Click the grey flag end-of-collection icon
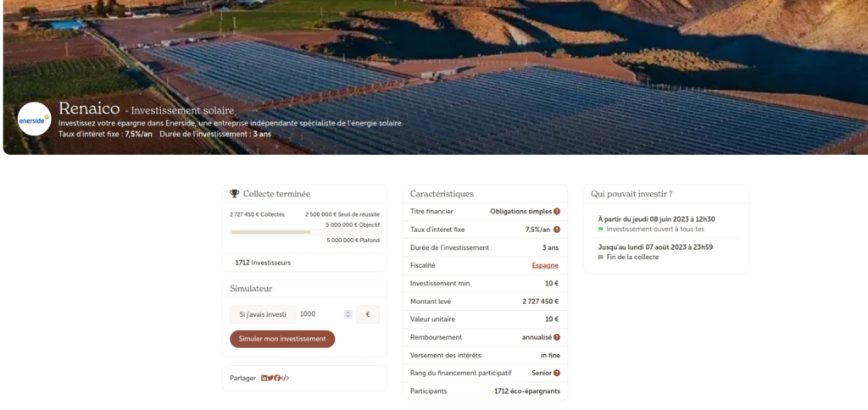This screenshot has width=868, height=410. click(x=601, y=257)
